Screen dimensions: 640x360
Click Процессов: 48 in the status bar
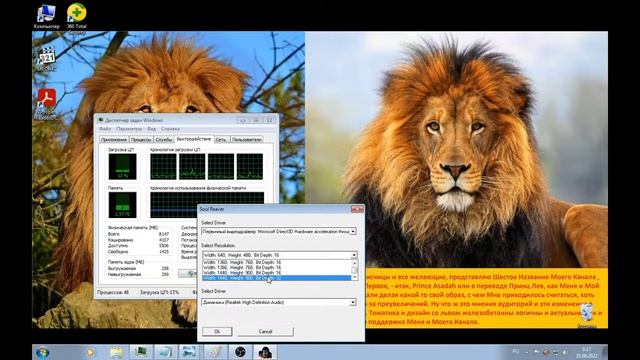pos(113,293)
